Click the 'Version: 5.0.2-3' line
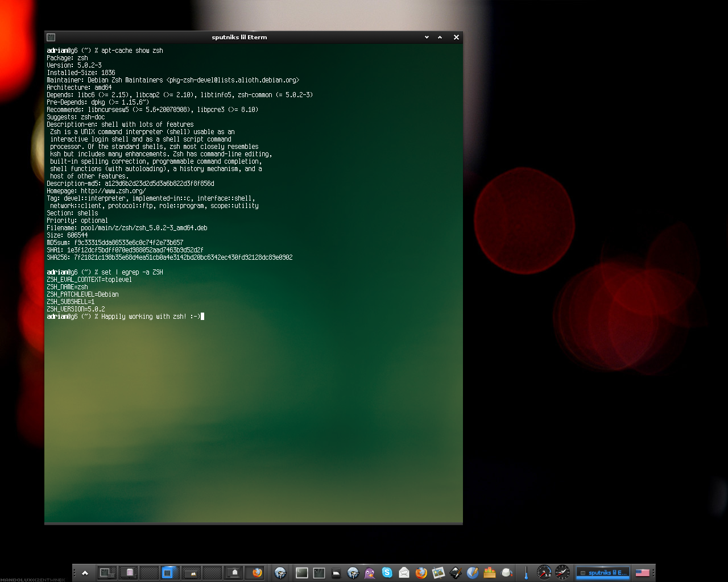The width and height of the screenshot is (728, 582). click(x=74, y=65)
